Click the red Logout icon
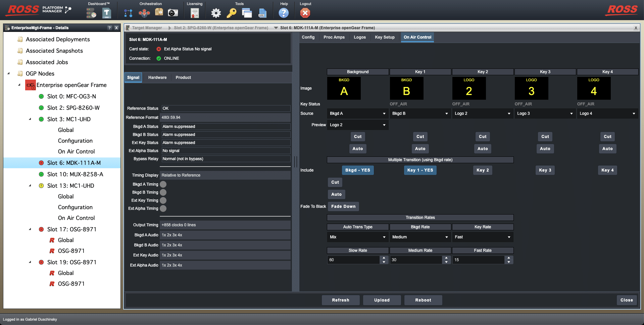 [305, 13]
